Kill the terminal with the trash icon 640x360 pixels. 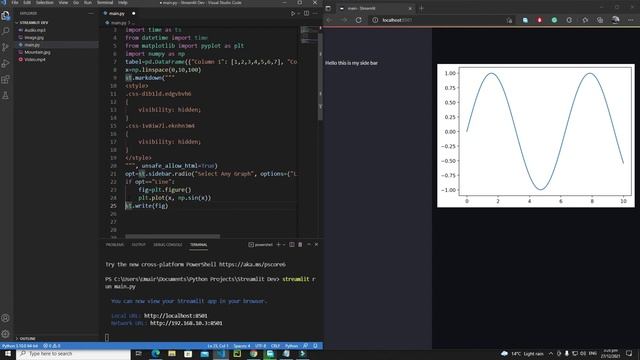click(x=300, y=244)
